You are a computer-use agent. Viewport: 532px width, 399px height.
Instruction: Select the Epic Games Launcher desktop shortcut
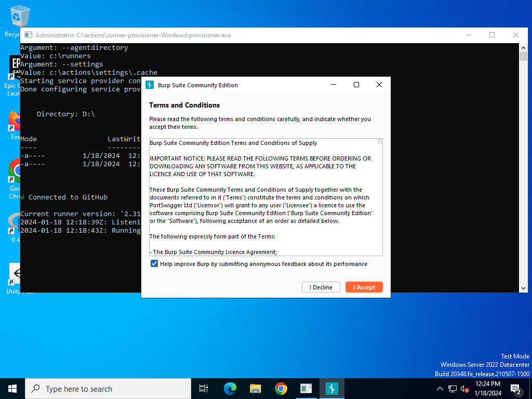click(13, 76)
